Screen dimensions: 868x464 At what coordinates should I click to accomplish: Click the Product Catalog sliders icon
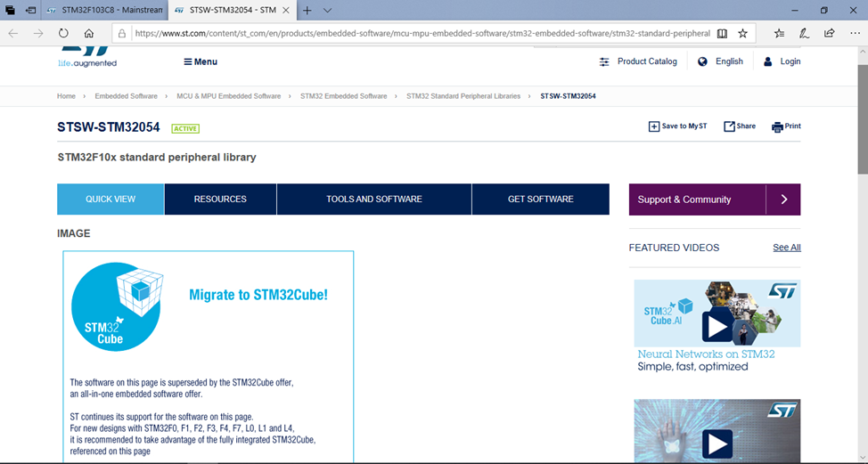(x=604, y=62)
